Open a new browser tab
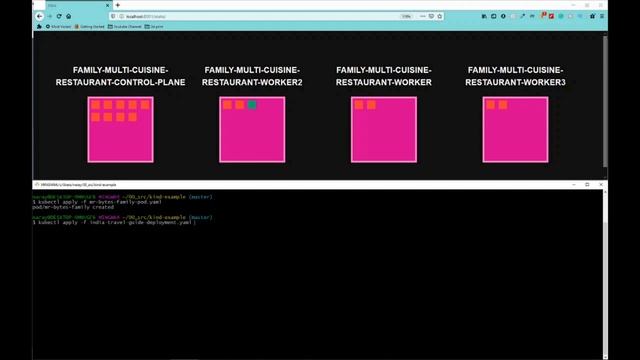 pyautogui.click(x=118, y=5)
